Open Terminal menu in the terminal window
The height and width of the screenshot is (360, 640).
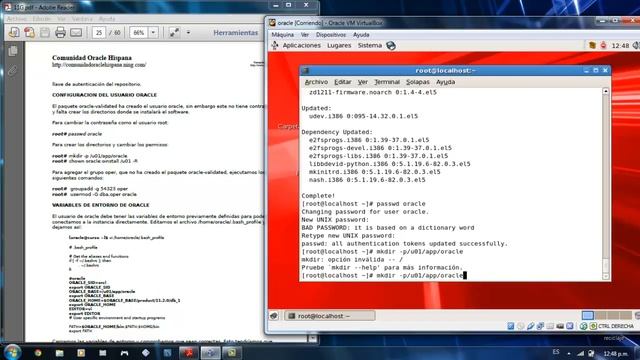tap(387, 82)
